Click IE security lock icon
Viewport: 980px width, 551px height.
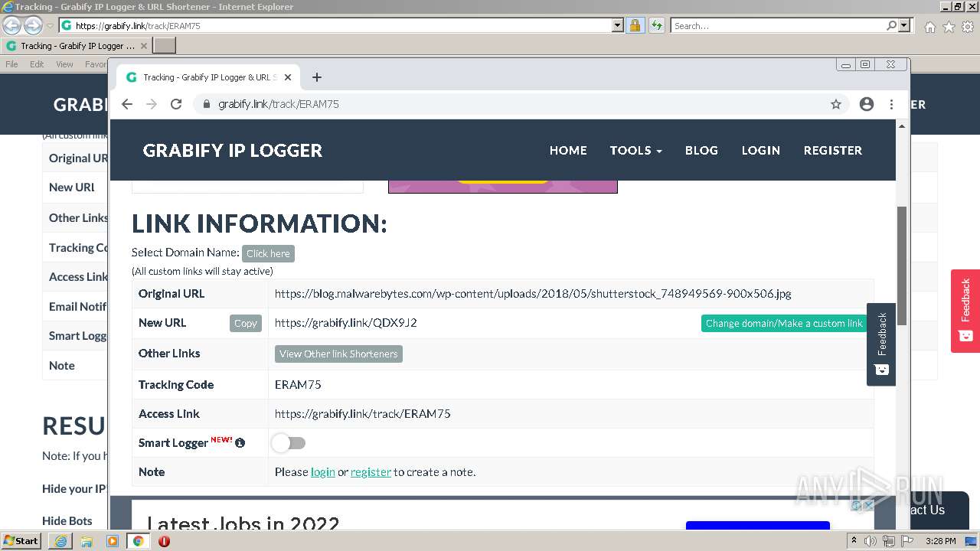(x=635, y=26)
